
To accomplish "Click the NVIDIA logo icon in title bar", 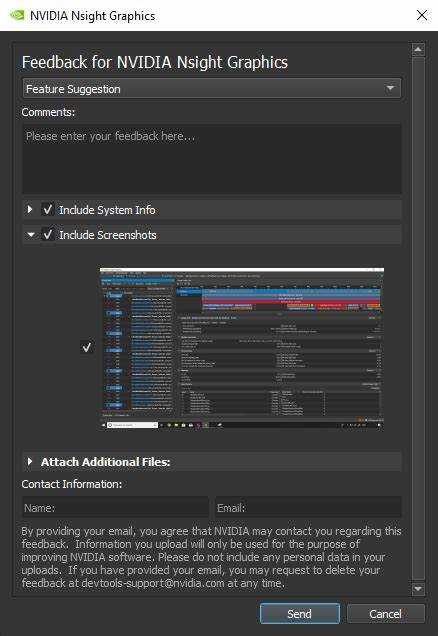I will [x=17, y=15].
